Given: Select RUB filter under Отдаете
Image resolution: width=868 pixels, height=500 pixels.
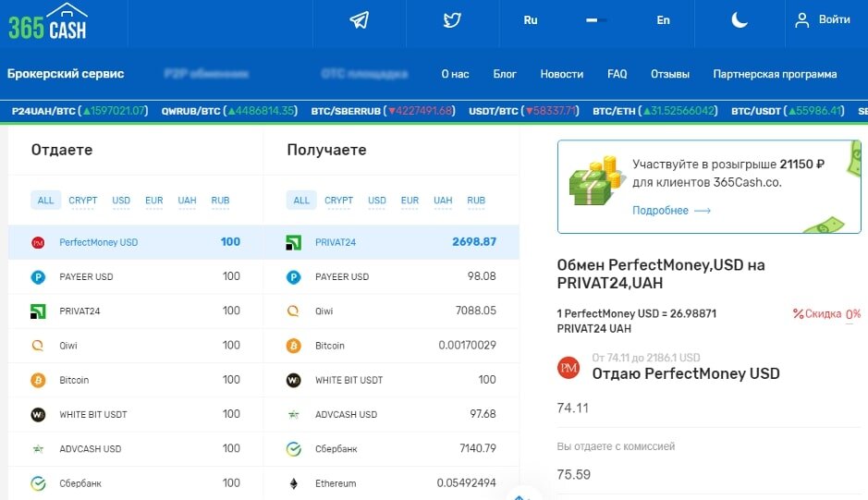Looking at the screenshot, I should click(220, 201).
